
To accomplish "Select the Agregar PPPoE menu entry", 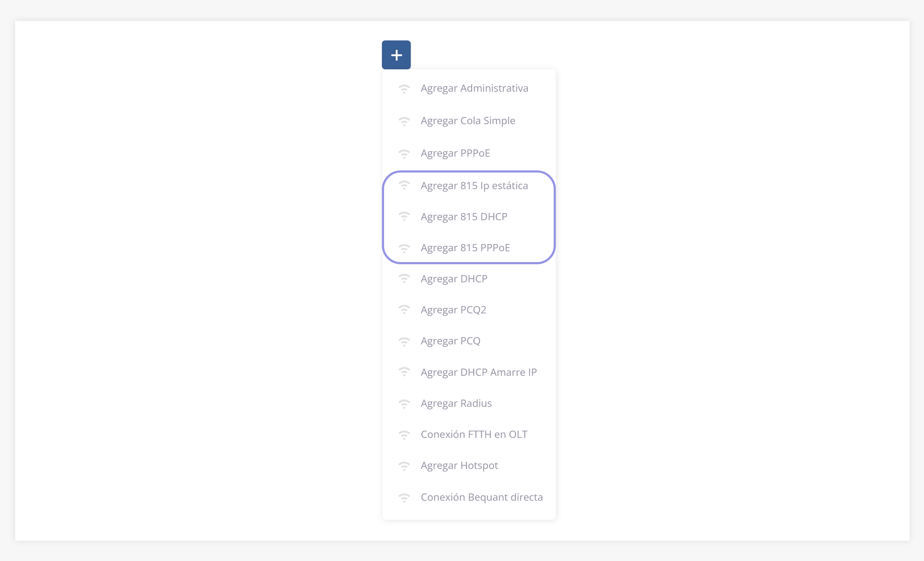I will click(455, 153).
